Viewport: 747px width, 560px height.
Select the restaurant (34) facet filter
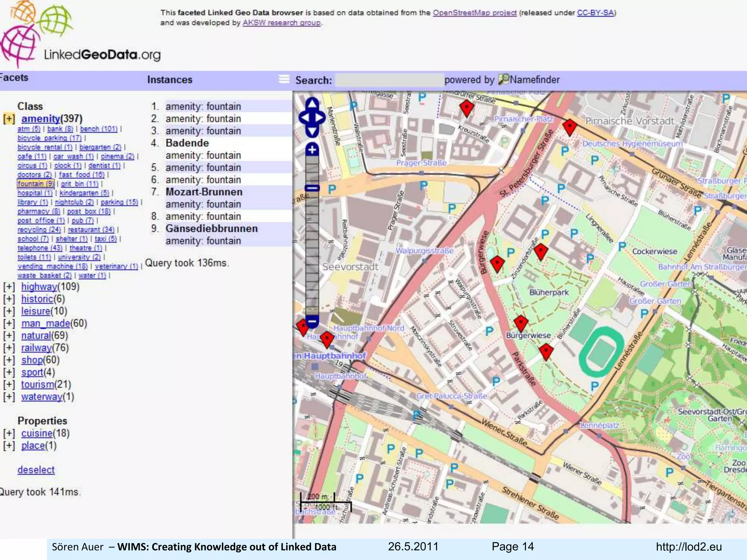(x=91, y=230)
